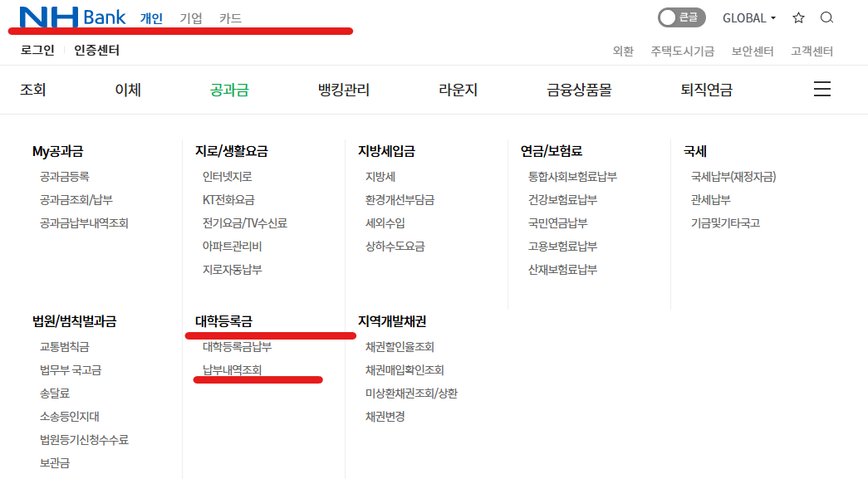Select 납부내역조회 under 대학등록금
The image size is (868, 479).
coord(233,370)
